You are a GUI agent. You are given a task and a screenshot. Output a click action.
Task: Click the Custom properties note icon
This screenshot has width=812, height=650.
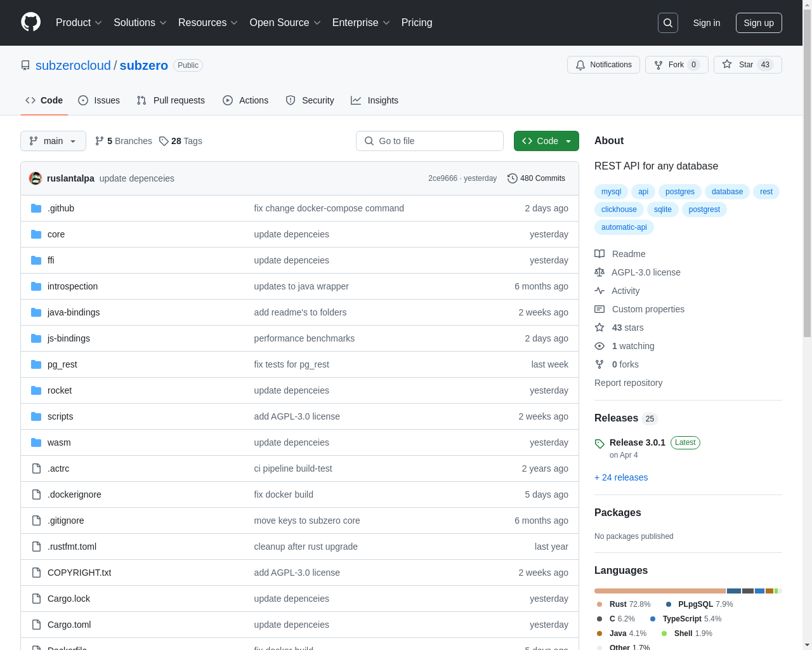pyautogui.click(x=599, y=309)
